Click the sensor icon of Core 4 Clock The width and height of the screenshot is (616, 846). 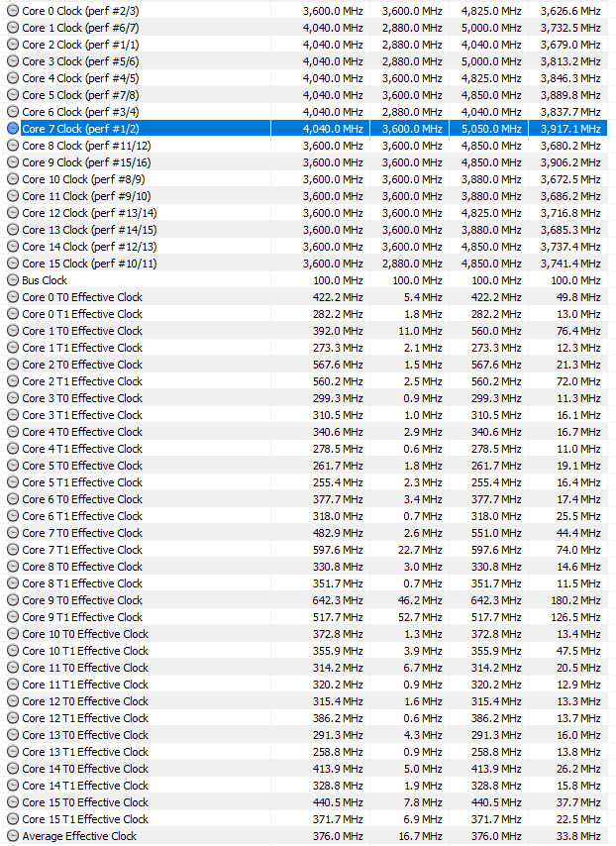point(13,78)
